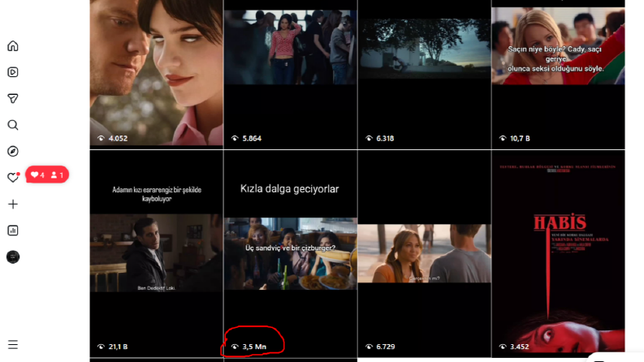
Task: Open the reel with 4.052 views
Action: [157, 73]
